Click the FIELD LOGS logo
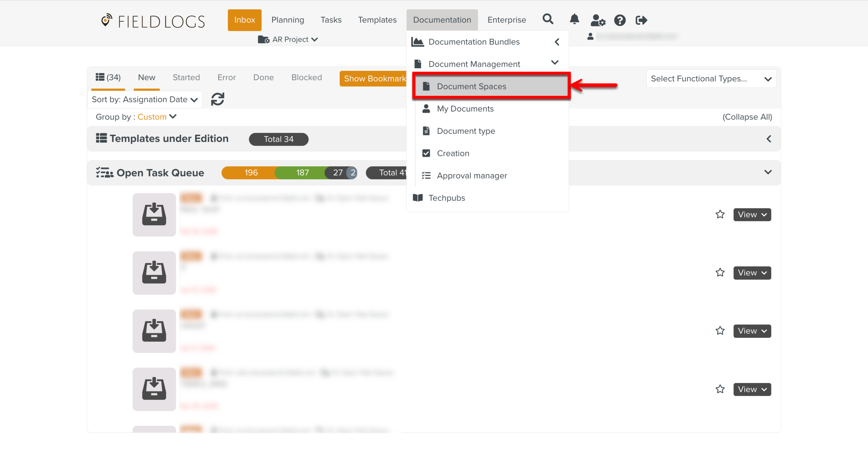868x449 pixels. (152, 21)
